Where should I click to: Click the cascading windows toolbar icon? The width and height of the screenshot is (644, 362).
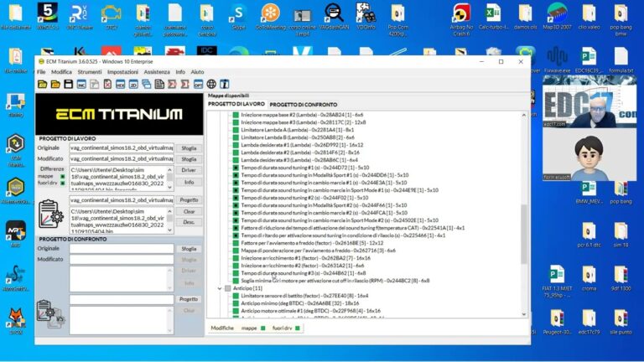coord(146,84)
